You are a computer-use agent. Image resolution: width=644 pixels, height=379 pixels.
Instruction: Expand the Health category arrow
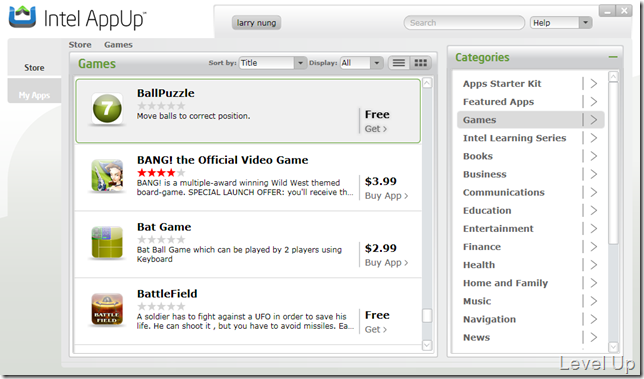593,265
